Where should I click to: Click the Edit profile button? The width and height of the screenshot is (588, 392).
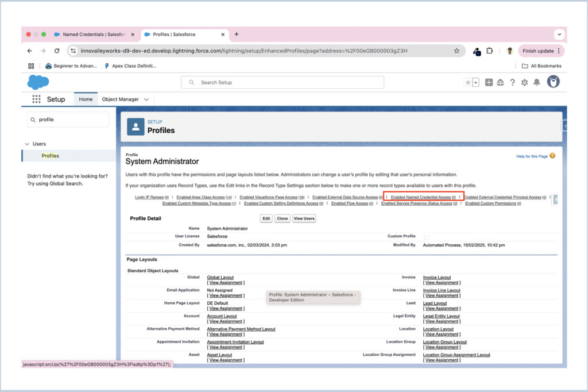(266, 218)
